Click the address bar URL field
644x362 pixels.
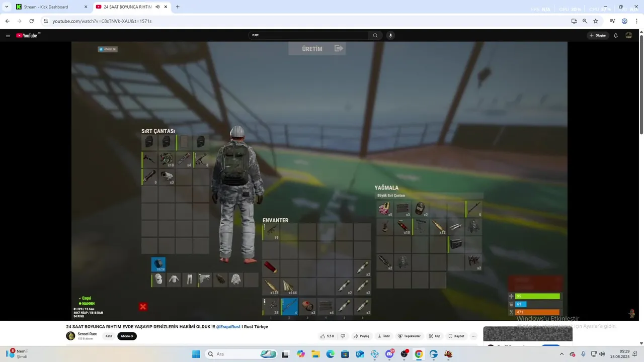click(x=302, y=21)
